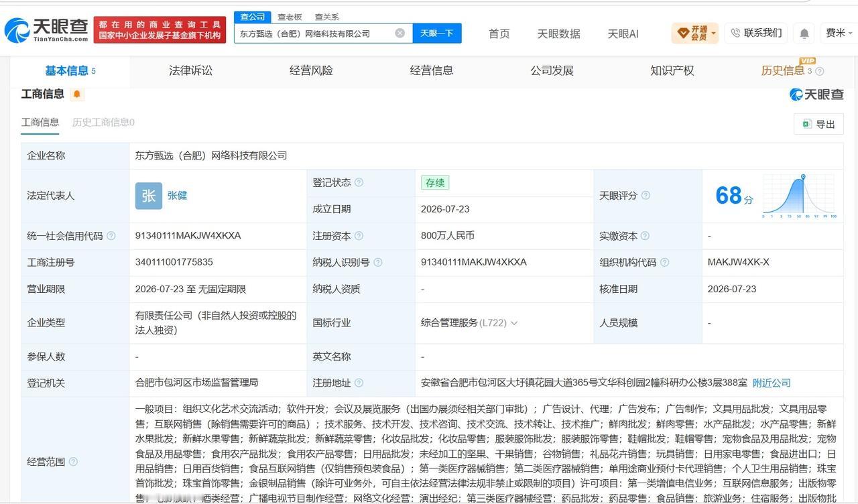Click the 天眼一下 search button

tap(437, 33)
